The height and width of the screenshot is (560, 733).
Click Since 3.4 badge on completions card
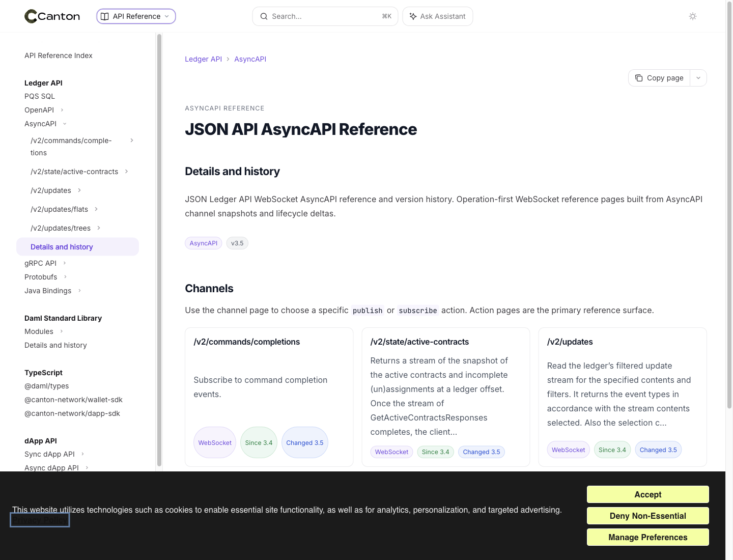[259, 442]
